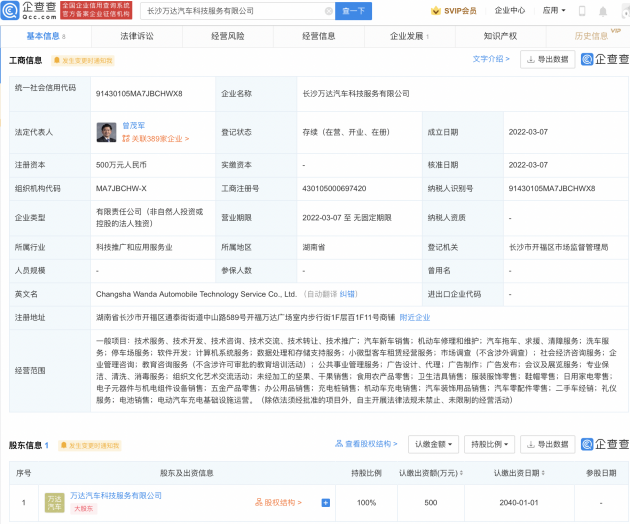Click the company name search field

point(230,11)
